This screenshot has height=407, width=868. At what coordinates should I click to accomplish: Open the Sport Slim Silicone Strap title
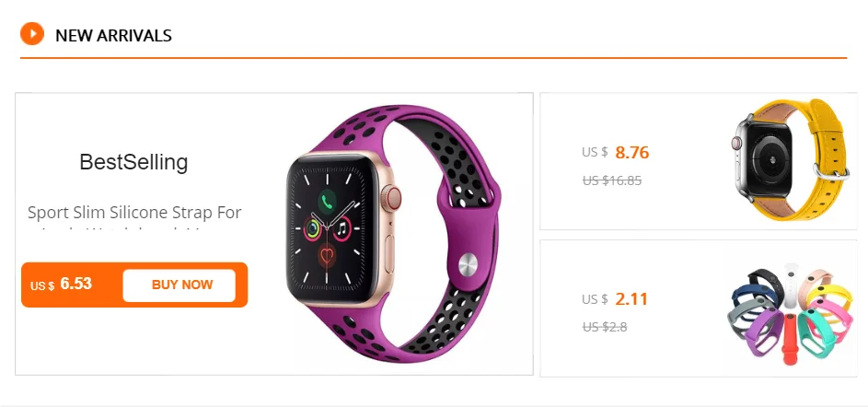[x=134, y=213]
